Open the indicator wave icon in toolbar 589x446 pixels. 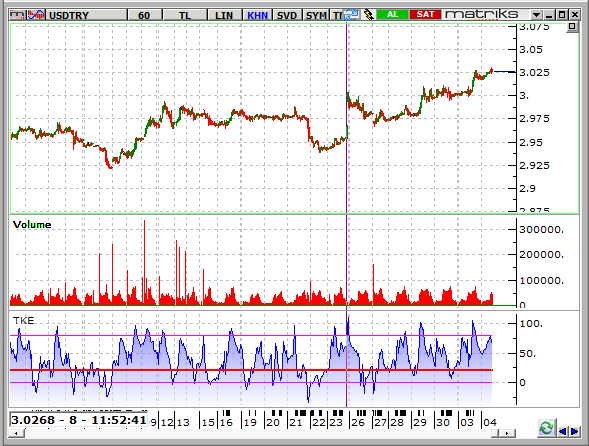(x=36, y=15)
